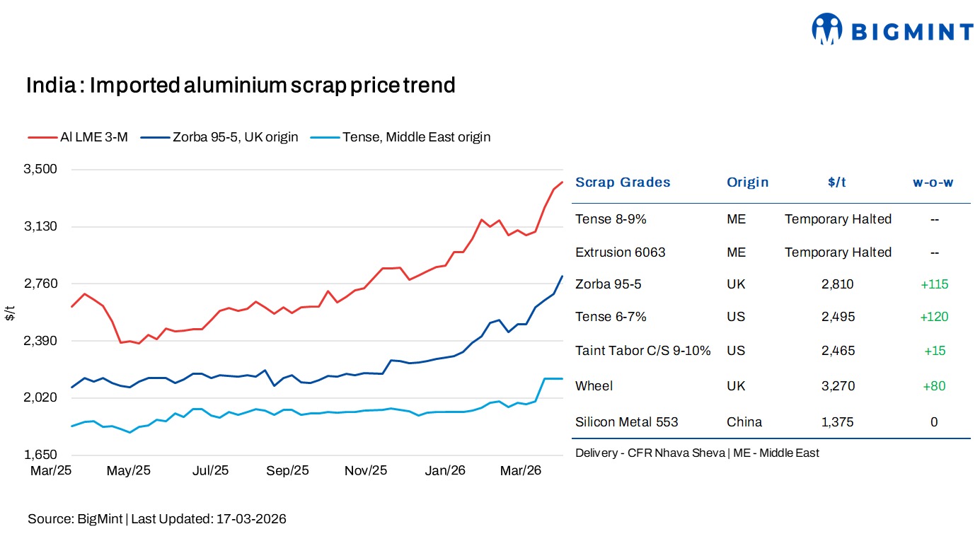The image size is (980, 541).
Task: Select the Zorba 95-5 table row label
Action: pos(609,284)
